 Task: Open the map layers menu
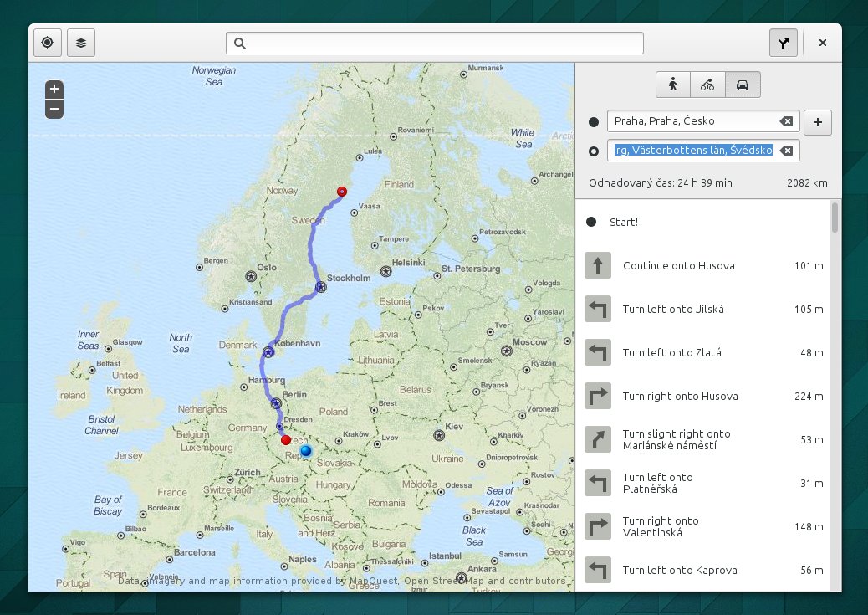click(81, 43)
